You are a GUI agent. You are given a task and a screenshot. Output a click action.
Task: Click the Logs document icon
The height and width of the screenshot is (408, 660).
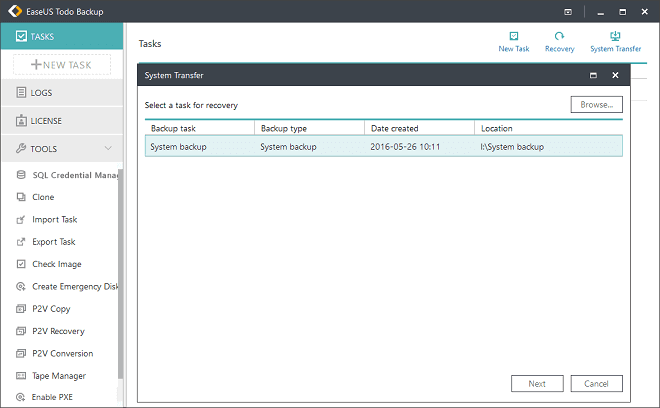21,92
